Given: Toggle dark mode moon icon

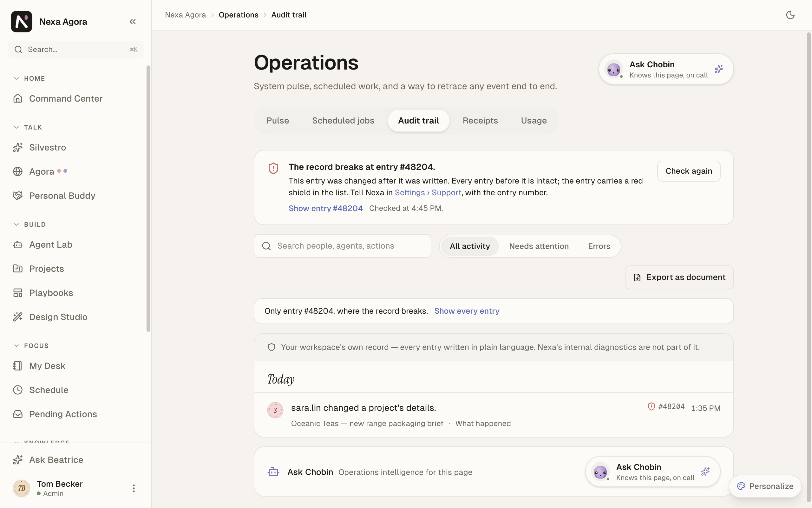Looking at the screenshot, I should pos(790,15).
